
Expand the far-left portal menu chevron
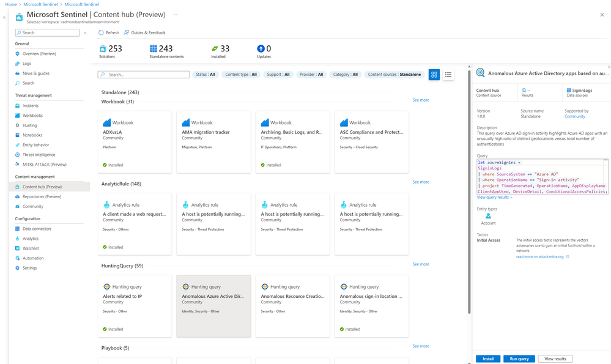pos(4,17)
